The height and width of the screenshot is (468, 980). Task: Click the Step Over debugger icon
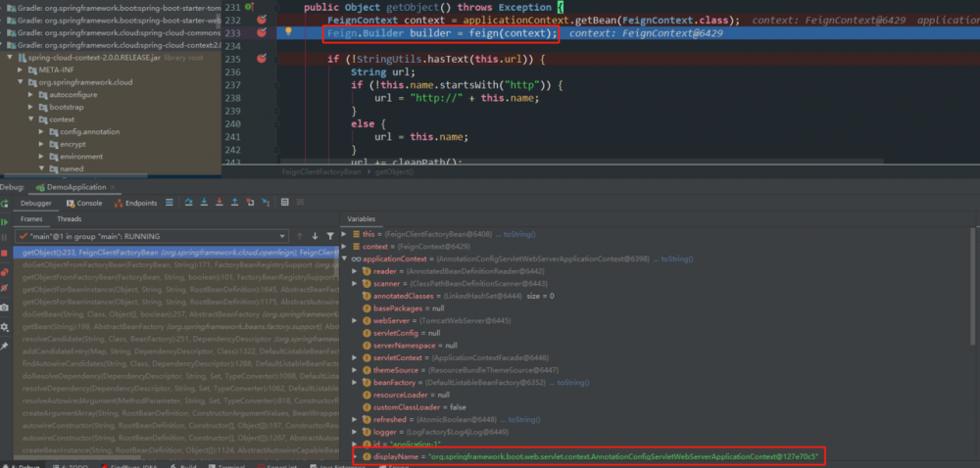(x=186, y=203)
